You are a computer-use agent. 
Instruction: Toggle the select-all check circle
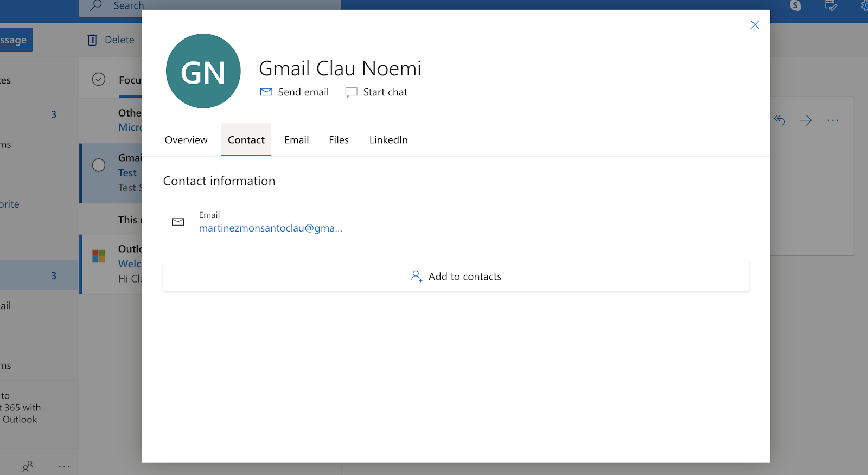point(99,80)
